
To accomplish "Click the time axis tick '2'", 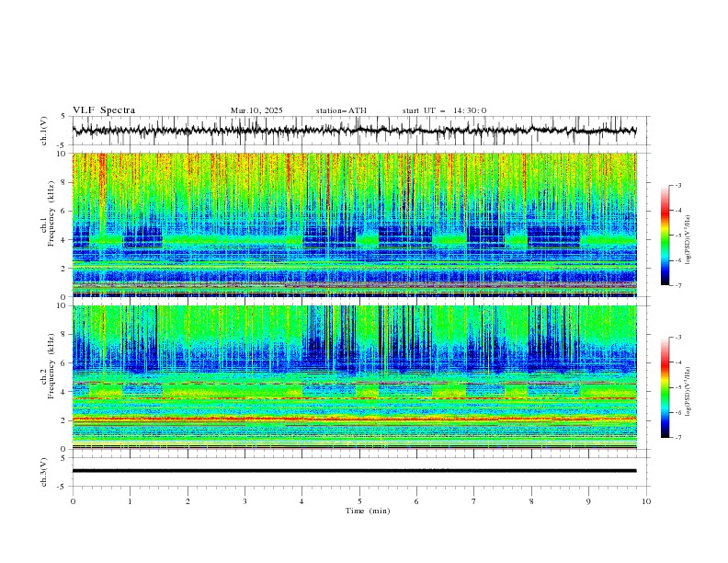I will coord(188,501).
